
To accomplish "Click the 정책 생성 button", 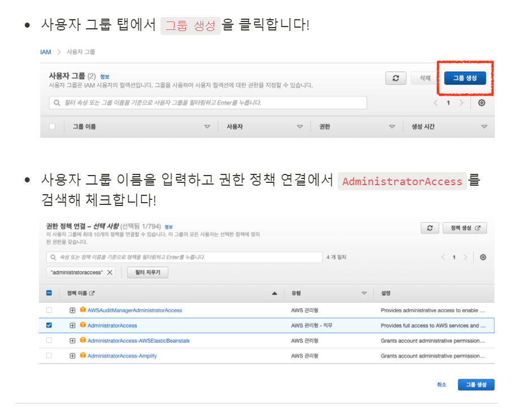I will (465, 228).
